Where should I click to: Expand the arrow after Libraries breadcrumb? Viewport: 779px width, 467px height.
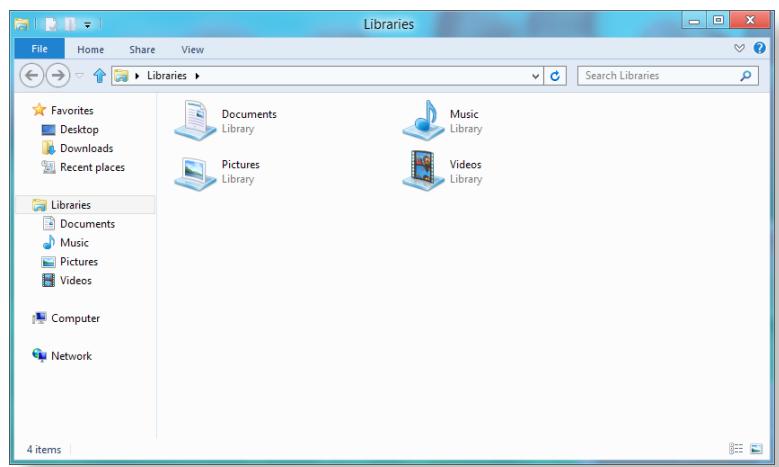(197, 76)
